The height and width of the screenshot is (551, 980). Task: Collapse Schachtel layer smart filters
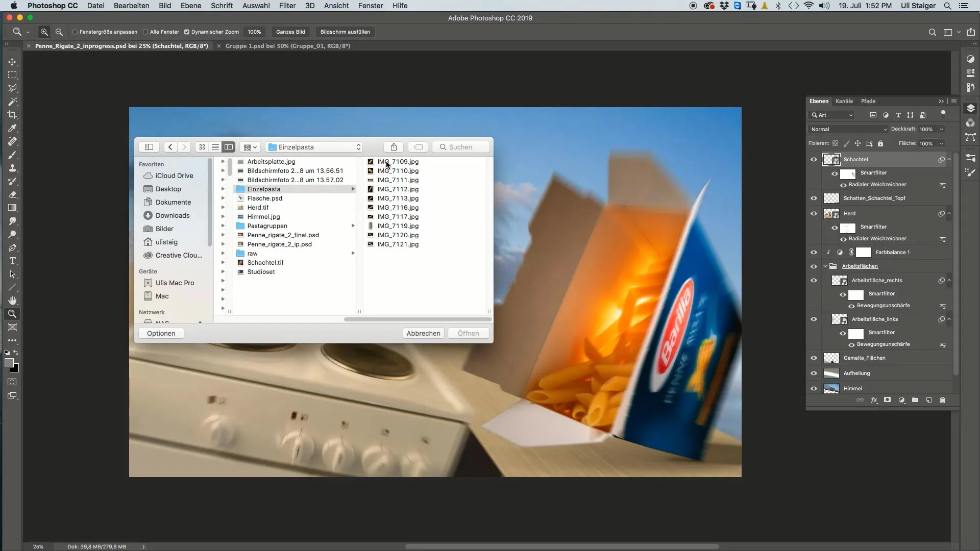pyautogui.click(x=949, y=159)
